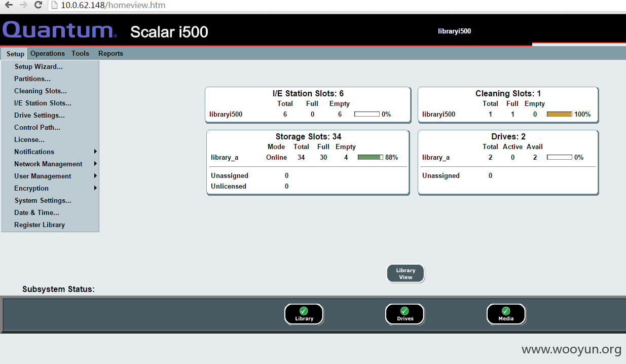Image resolution: width=626 pixels, height=364 pixels.
Task: Click the Library status checkmark button
Action: tap(304, 314)
